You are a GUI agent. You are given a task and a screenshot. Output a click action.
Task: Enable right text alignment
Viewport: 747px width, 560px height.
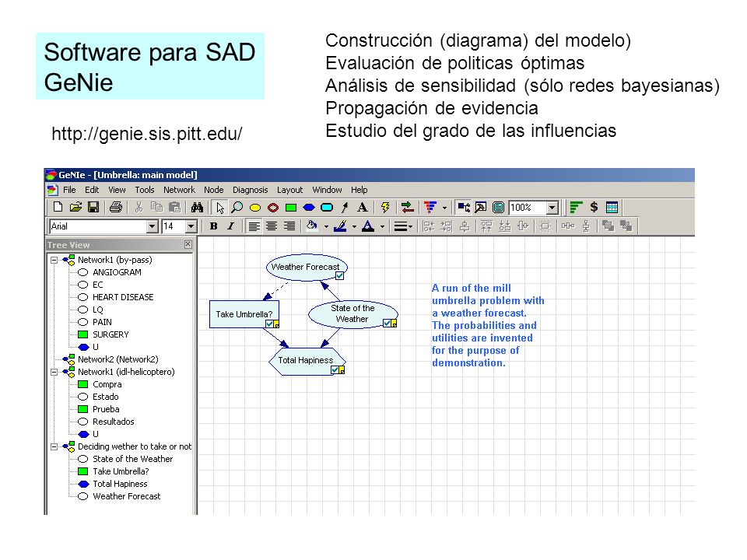pos(289,226)
